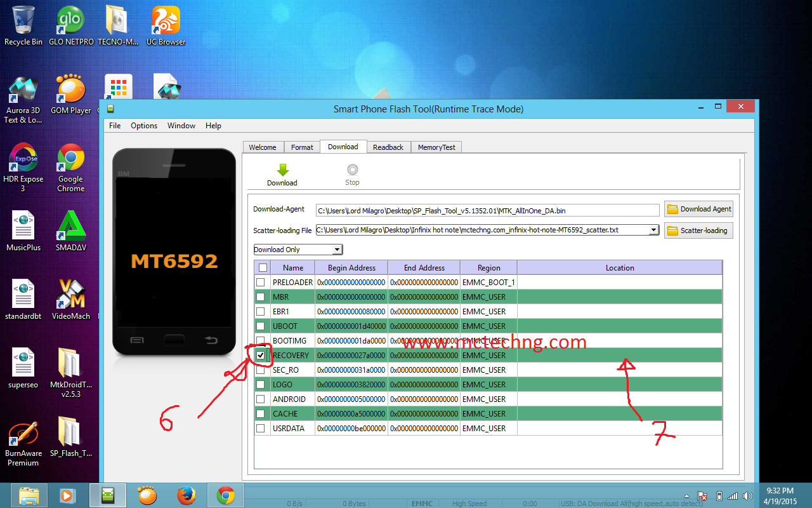Viewport: 812px width, 508px height.
Task: Open Firefox from the taskbar
Action: coord(187,495)
